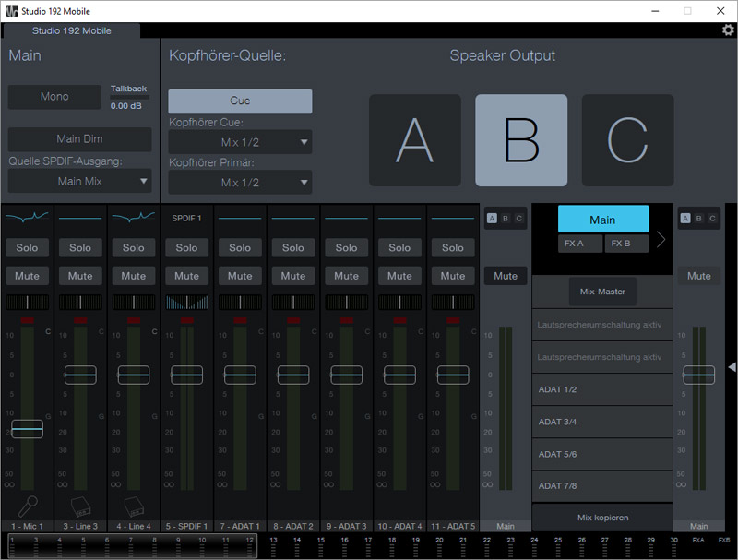The image size is (738, 560).
Task: Open the Kopfhörer Cue dropdown
Action: (240, 142)
